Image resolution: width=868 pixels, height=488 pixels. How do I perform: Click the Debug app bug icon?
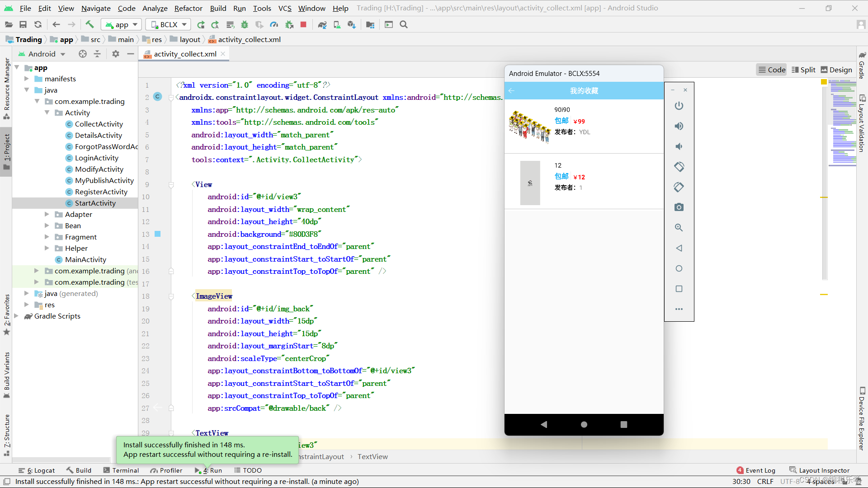(x=245, y=24)
